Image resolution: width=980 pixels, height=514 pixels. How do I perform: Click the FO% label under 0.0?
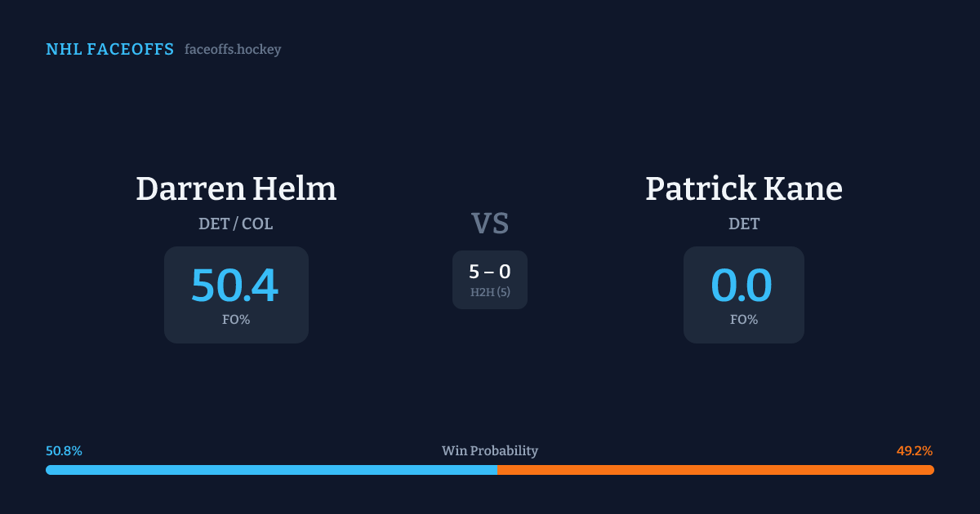pos(744,320)
